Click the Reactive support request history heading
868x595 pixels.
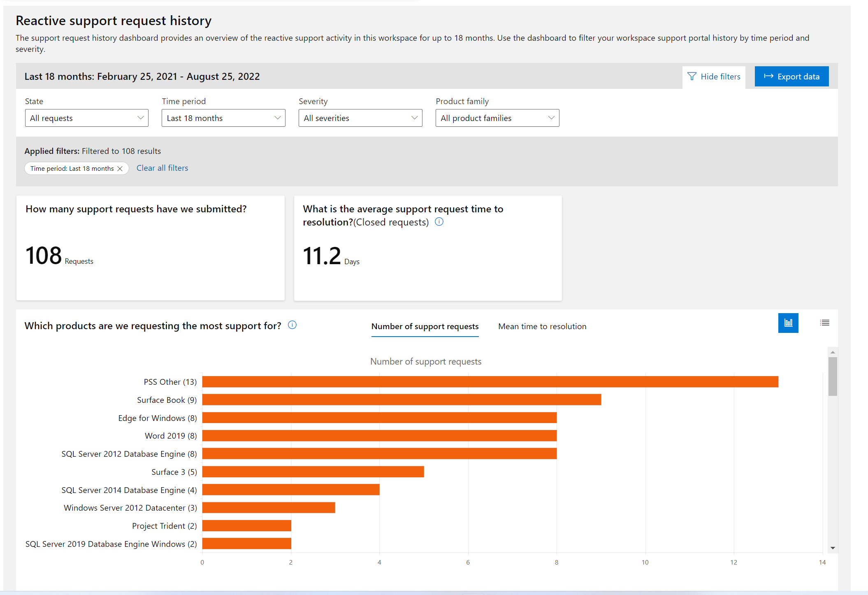pos(114,21)
